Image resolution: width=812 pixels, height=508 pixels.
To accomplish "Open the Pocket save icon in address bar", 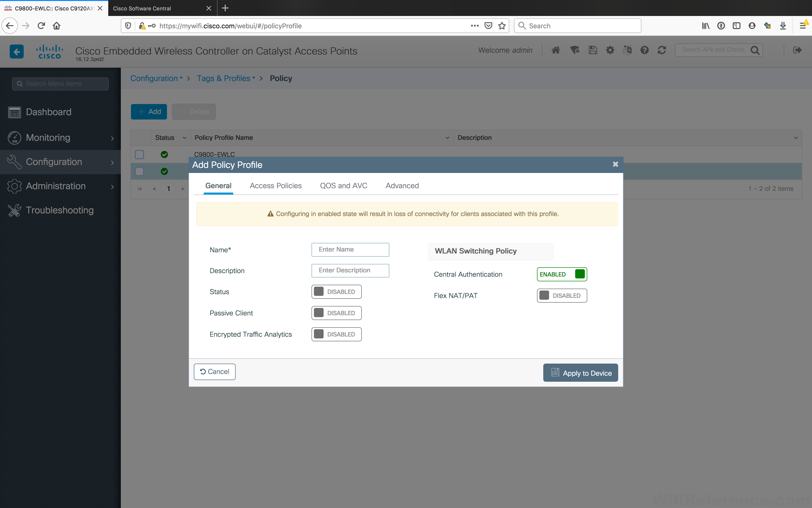I will pos(489,26).
